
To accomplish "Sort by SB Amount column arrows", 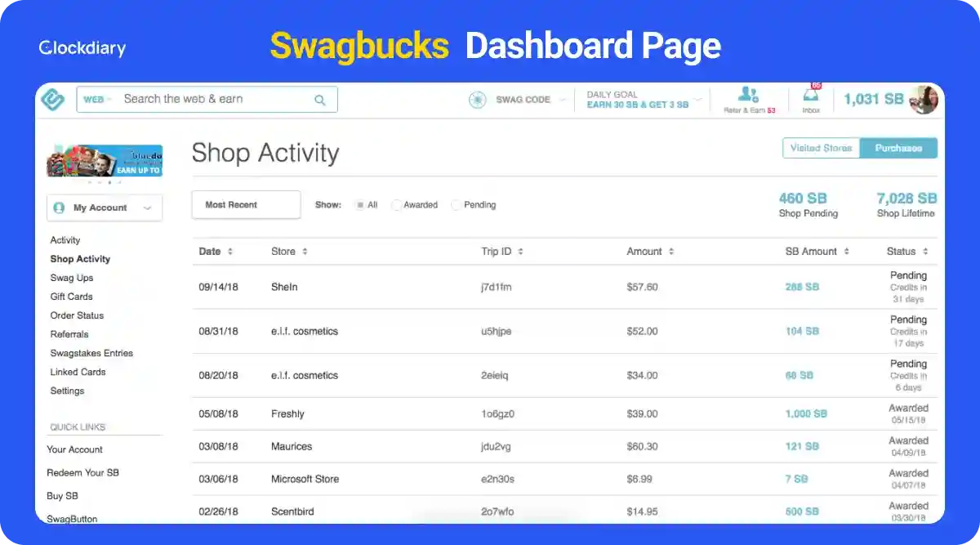I will [x=846, y=252].
